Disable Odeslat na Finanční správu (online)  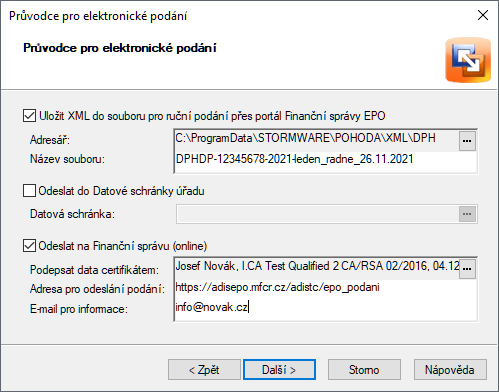point(29,246)
